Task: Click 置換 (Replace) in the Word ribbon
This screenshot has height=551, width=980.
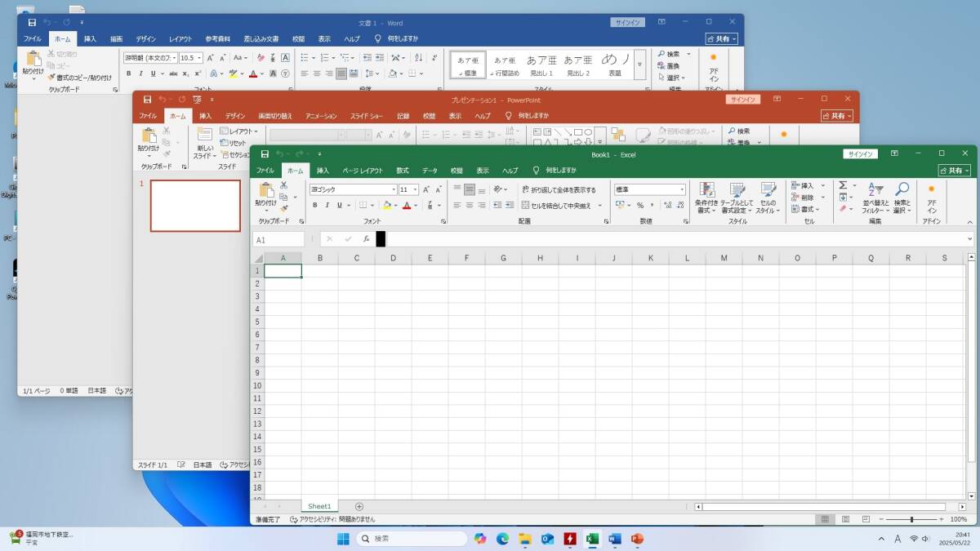Action: coord(668,66)
